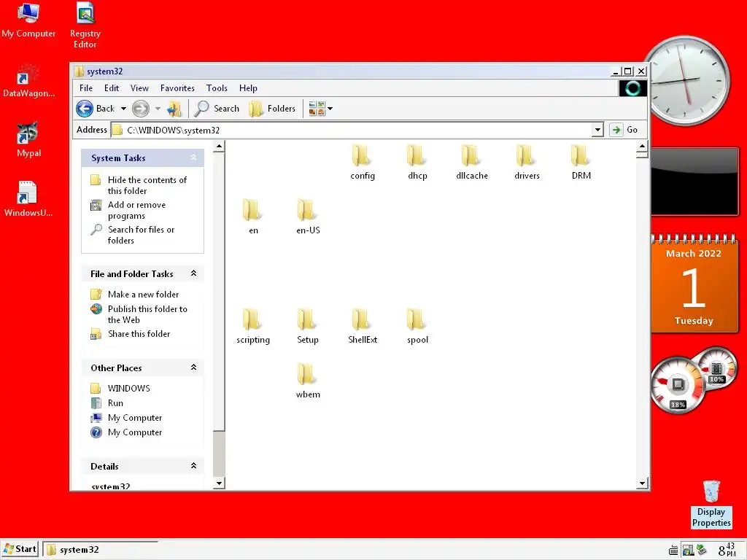The height and width of the screenshot is (560, 747).
Task: Select the scripting folder
Action: (x=253, y=326)
